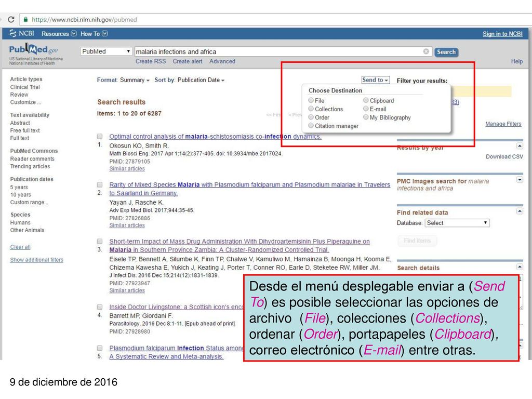Open Sign in to NCBI
This screenshot has height=399, width=532.
[x=502, y=34]
